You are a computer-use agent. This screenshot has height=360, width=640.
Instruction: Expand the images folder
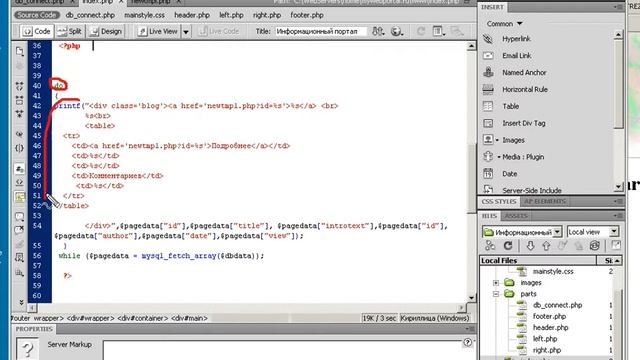pyautogui.click(x=496, y=283)
